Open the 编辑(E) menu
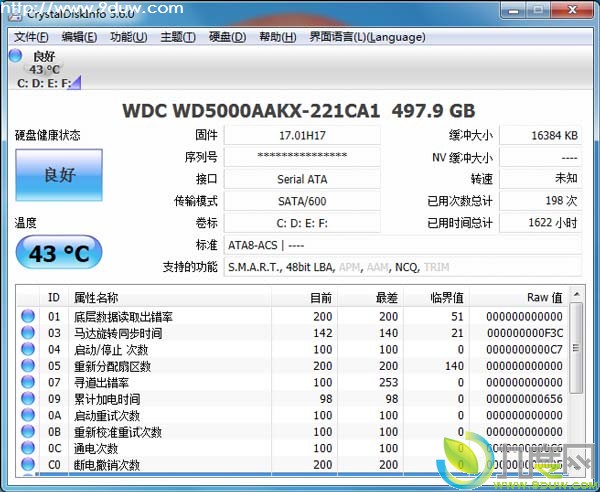600x492 pixels. pyautogui.click(x=79, y=37)
